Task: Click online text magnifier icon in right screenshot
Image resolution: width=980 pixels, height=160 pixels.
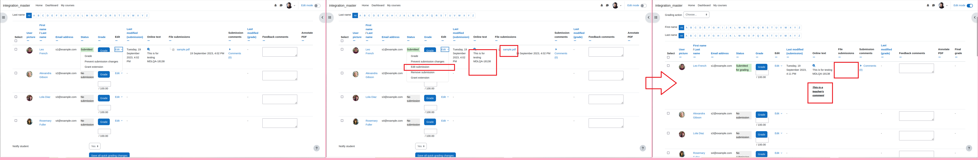Action: (x=814, y=66)
